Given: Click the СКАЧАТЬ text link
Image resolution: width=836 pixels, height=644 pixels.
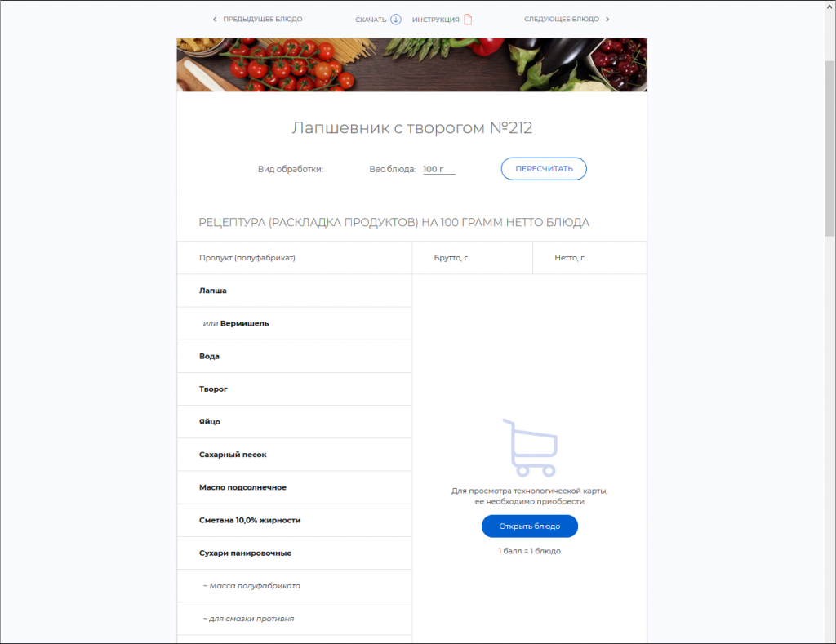Looking at the screenshot, I should tap(371, 20).
